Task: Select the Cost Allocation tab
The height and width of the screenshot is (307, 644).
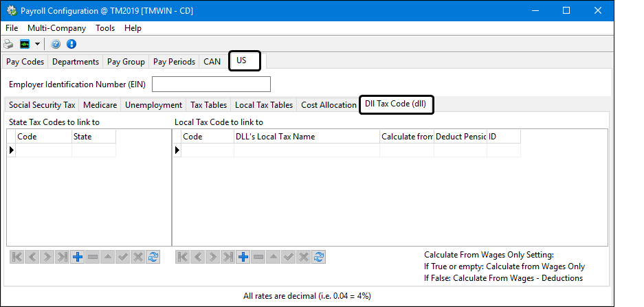Action: coord(329,105)
